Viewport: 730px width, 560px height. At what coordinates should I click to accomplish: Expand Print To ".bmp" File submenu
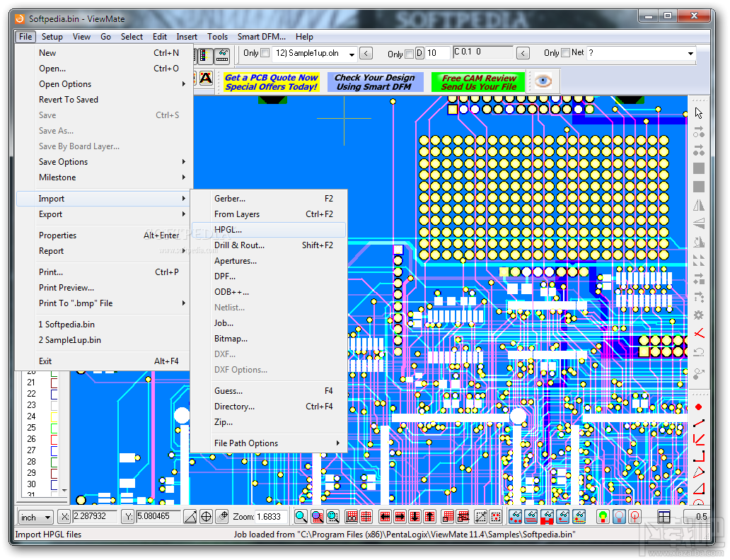click(x=104, y=303)
